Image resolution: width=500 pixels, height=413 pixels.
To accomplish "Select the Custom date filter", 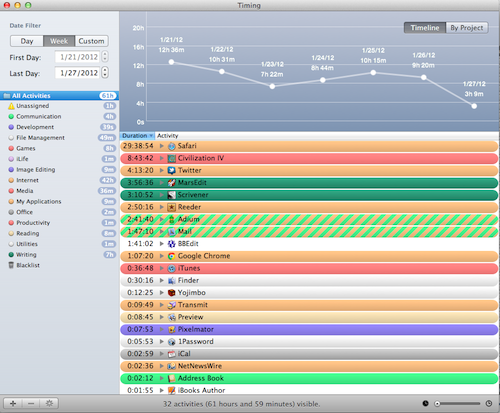I will coord(92,41).
